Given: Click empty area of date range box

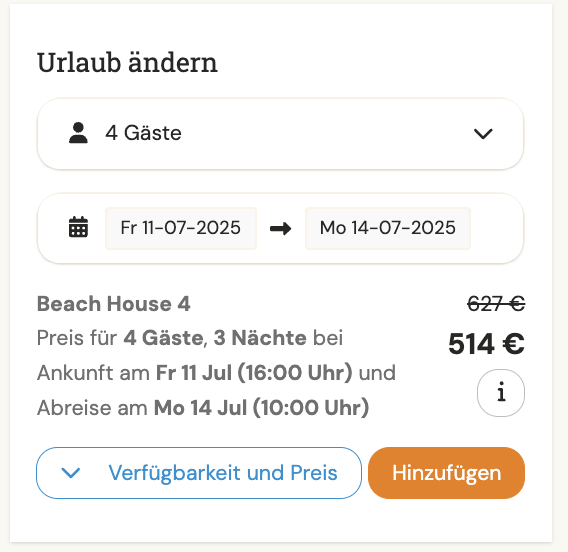Looking at the screenshot, I should (x=496, y=228).
